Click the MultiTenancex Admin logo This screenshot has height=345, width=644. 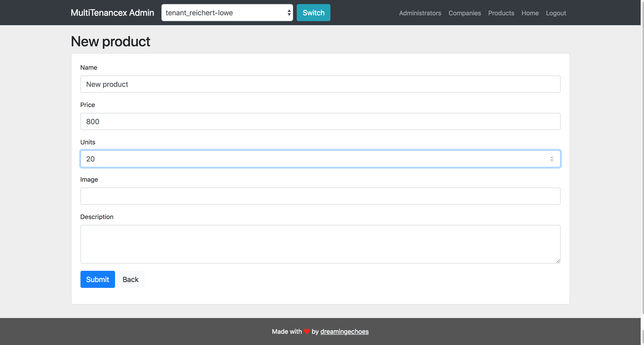[112, 13]
